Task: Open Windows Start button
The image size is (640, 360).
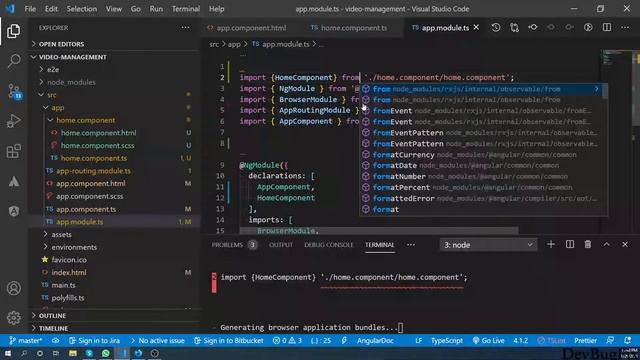Action: coord(8,353)
